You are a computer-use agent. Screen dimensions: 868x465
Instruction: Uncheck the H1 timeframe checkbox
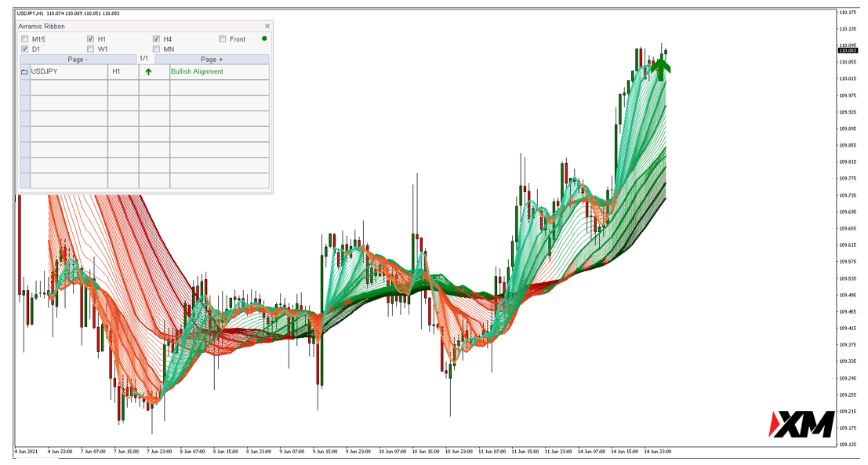click(x=91, y=39)
